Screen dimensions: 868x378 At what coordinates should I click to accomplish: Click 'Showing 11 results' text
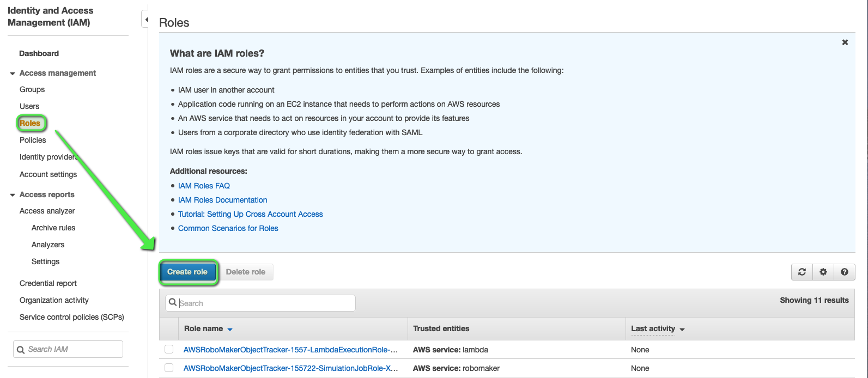(814, 300)
